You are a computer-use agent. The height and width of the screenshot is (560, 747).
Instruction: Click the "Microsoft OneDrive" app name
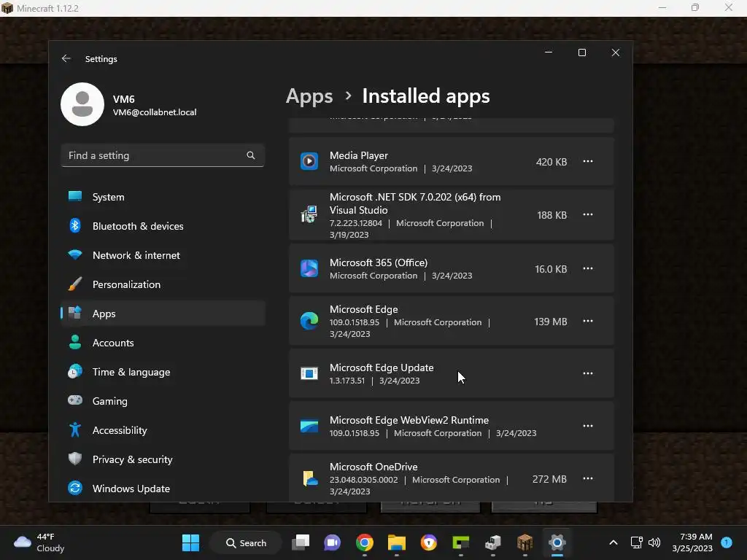point(373,467)
